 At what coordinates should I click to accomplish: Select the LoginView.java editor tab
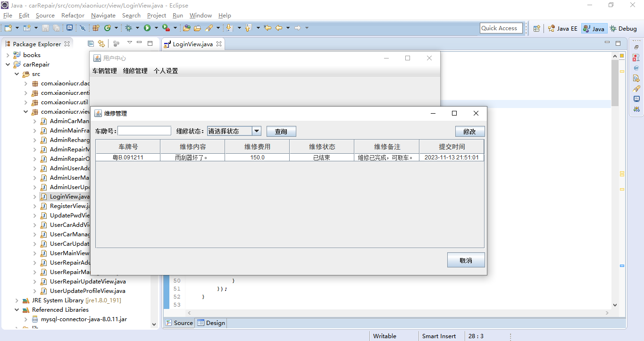click(192, 44)
